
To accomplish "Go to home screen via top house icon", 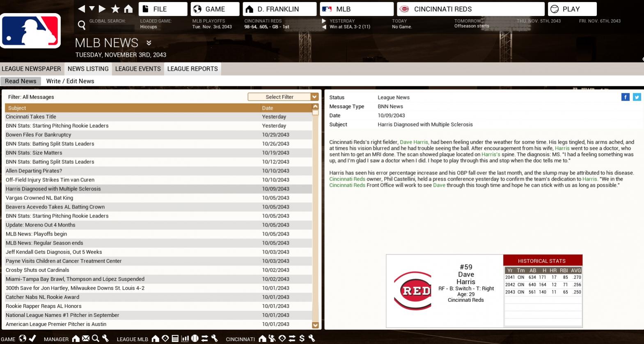I will (128, 9).
